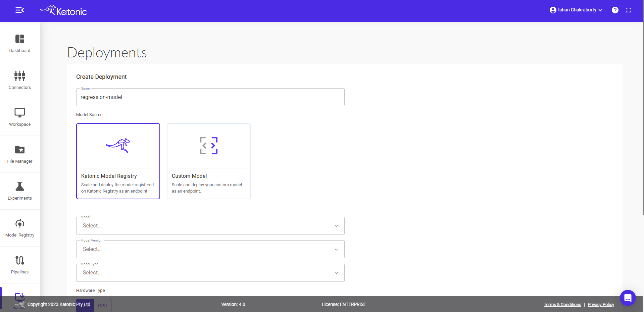The height and width of the screenshot is (312, 644).
Task: Open the help question mark icon
Action: click(615, 10)
